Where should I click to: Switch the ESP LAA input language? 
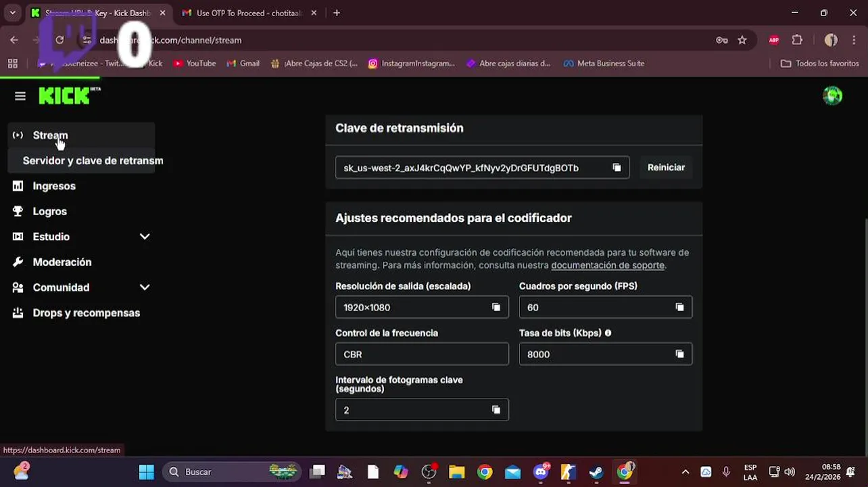tap(750, 471)
